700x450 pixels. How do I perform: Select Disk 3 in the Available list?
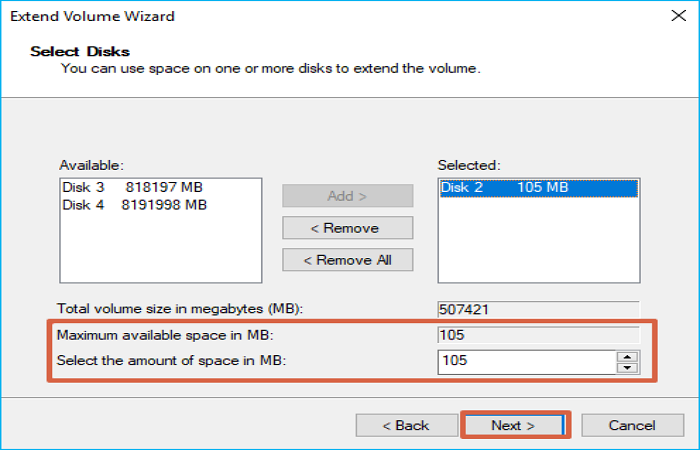click(x=133, y=188)
